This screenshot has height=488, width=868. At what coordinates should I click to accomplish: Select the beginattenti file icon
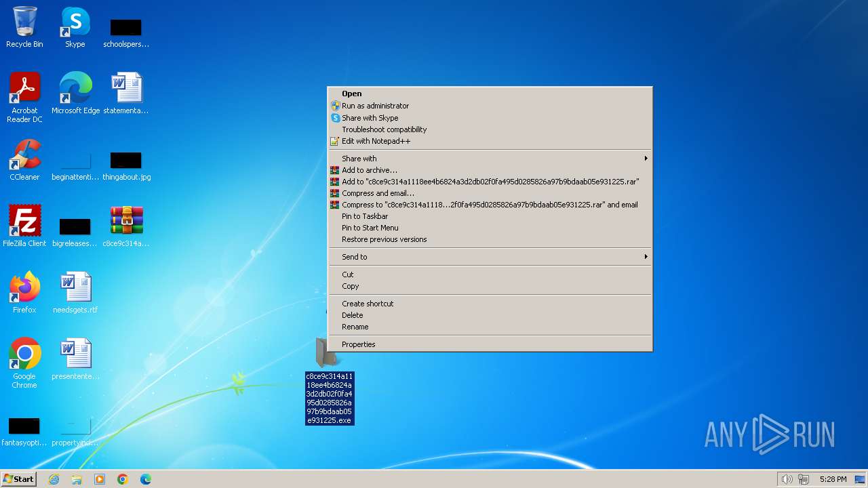tap(75, 166)
